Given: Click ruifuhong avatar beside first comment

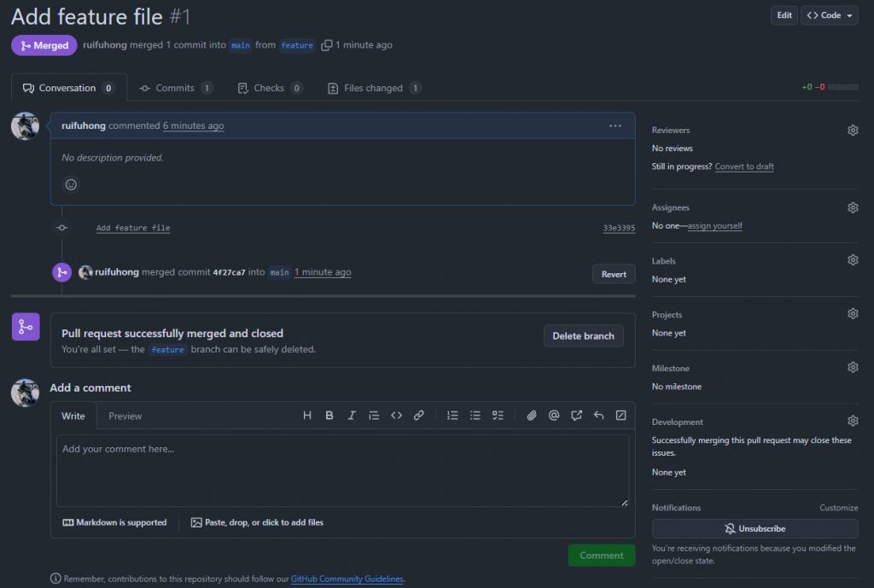Looking at the screenshot, I should pos(25,126).
